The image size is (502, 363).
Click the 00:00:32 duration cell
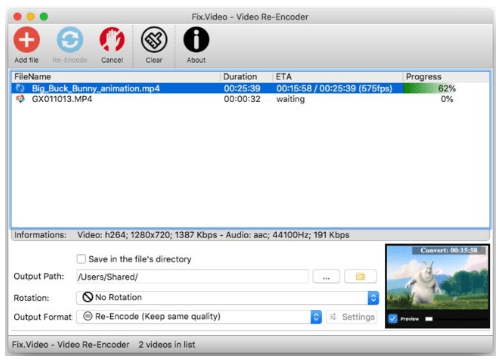click(242, 99)
